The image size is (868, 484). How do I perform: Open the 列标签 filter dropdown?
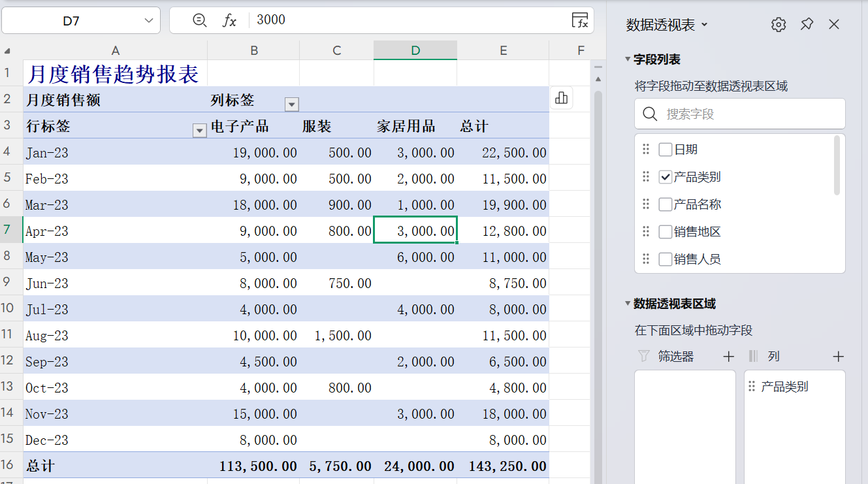(x=292, y=105)
